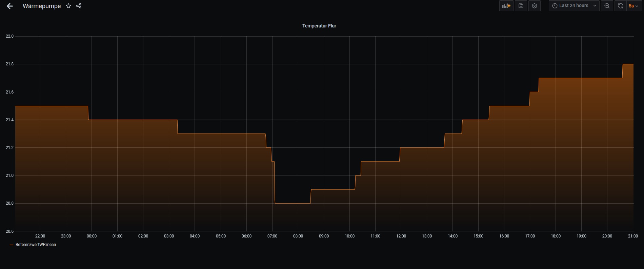Click the Wärmepumpe dashboard title
The width and height of the screenshot is (644, 269).
coord(42,6)
